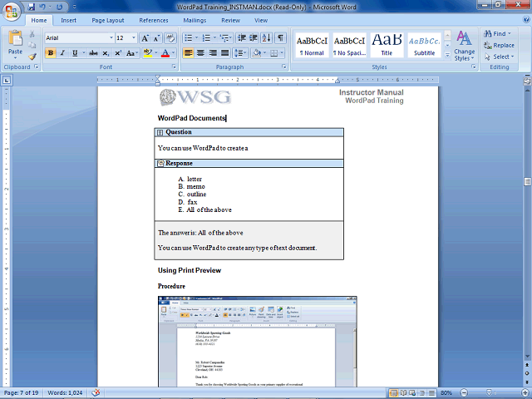Copy the selection in Clipboard group
The image size is (532, 399).
click(x=32, y=45)
